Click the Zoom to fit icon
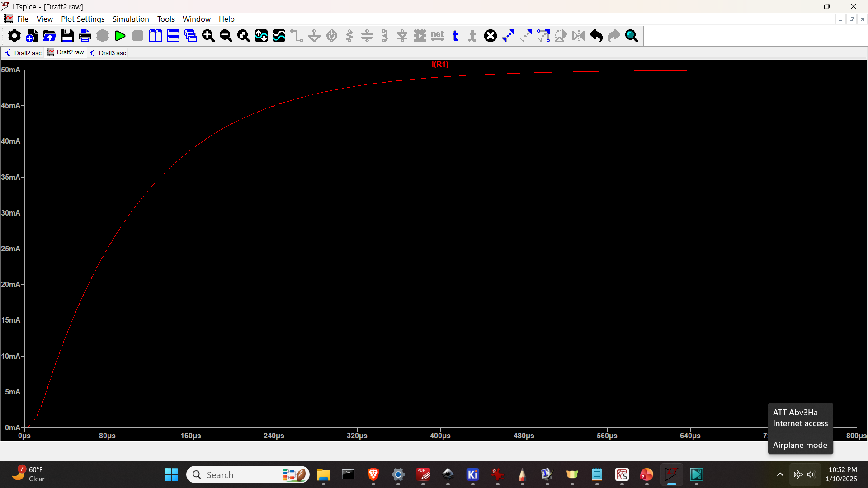This screenshot has height=488, width=868. [244, 36]
